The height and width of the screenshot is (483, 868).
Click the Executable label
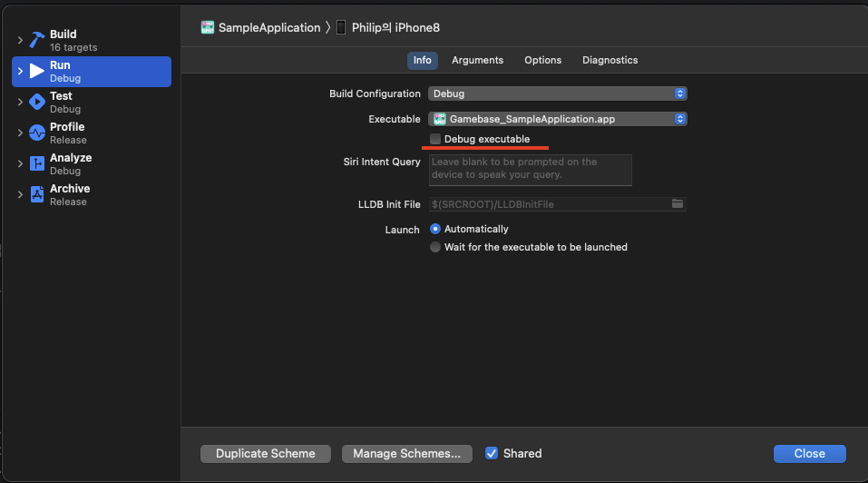point(395,119)
